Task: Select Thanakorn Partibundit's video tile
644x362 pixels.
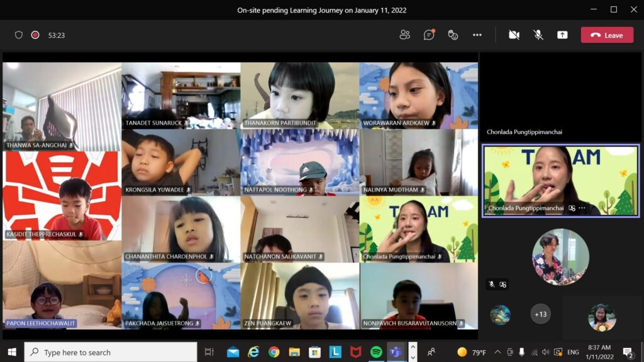Action: pos(299,95)
